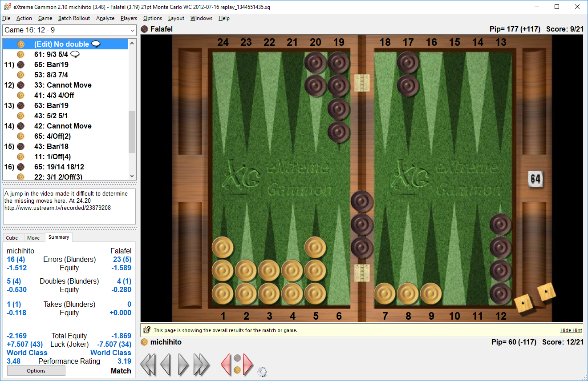Click the Options button in the summary panel
Viewport: 588px width, 381px height.
[x=36, y=371]
